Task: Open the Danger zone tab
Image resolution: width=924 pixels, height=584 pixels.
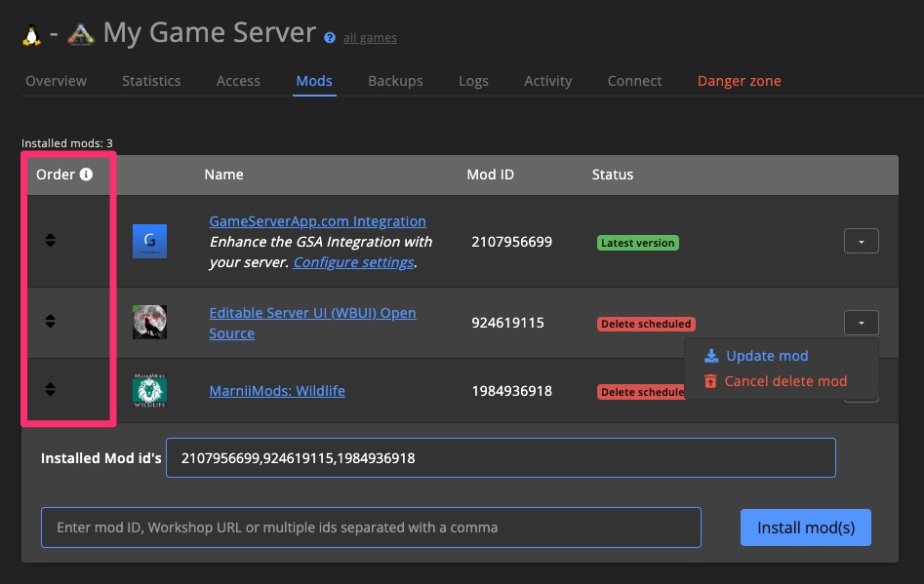Action: pos(739,81)
